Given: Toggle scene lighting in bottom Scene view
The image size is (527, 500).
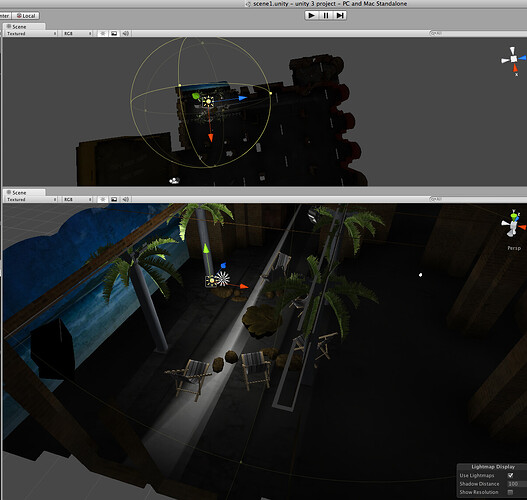Looking at the screenshot, I should coord(103,199).
